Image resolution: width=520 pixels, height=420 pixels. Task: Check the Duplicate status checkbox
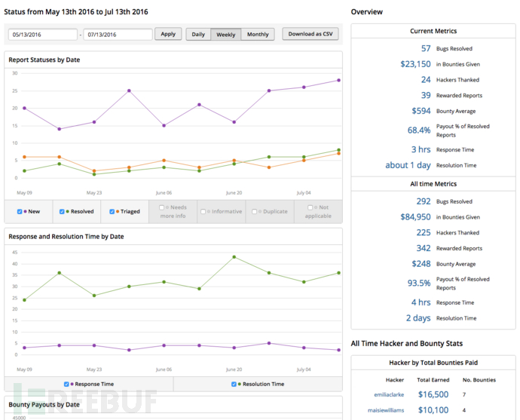click(255, 212)
